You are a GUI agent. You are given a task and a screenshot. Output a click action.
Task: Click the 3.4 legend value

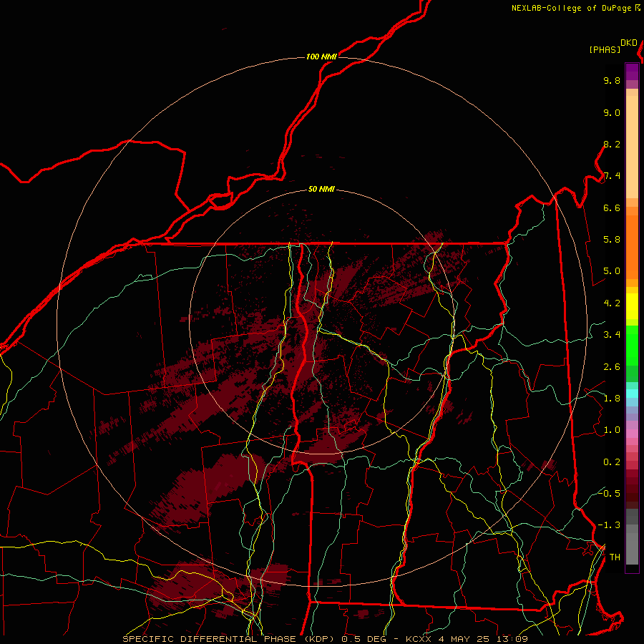pyautogui.click(x=612, y=335)
